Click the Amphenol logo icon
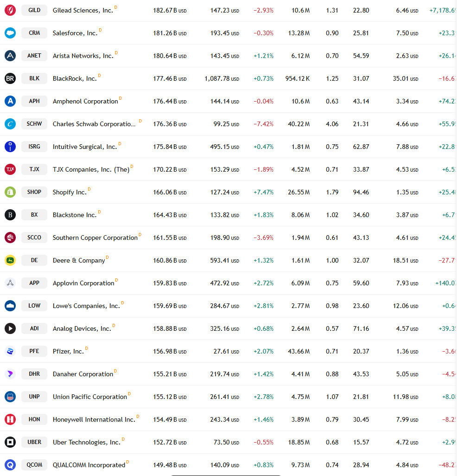 click(x=10, y=101)
